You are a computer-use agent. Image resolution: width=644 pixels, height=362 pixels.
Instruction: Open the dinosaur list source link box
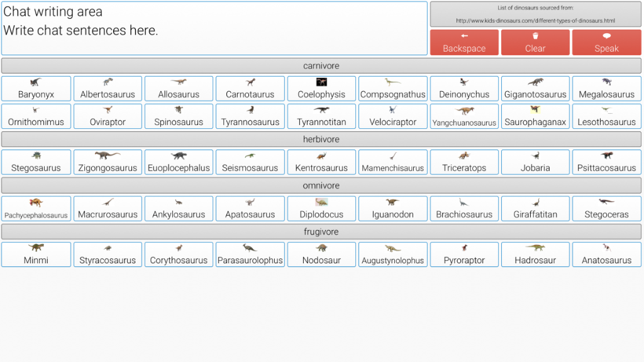tap(536, 14)
